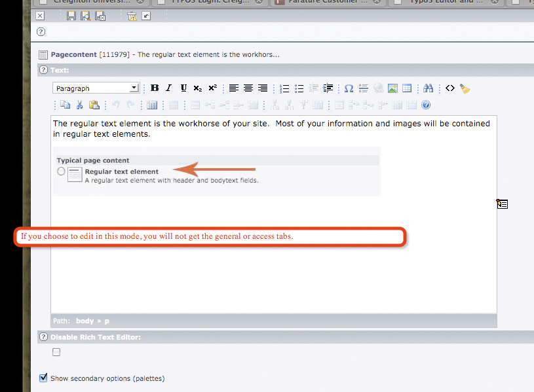Check the Disable Rich Text Editor checkbox
Screen dimensions: 534x392
[x=56, y=352]
